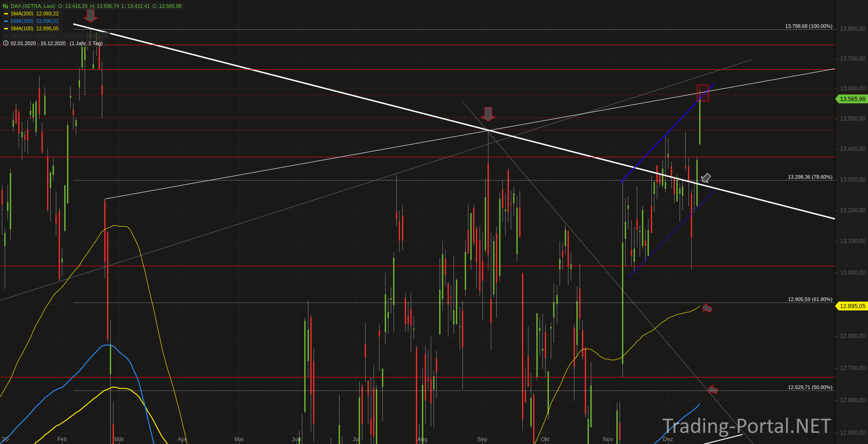Image resolution: width=868 pixels, height=444 pixels.
Task: Click the 12.500,00 price axis label
Action: pos(853,433)
